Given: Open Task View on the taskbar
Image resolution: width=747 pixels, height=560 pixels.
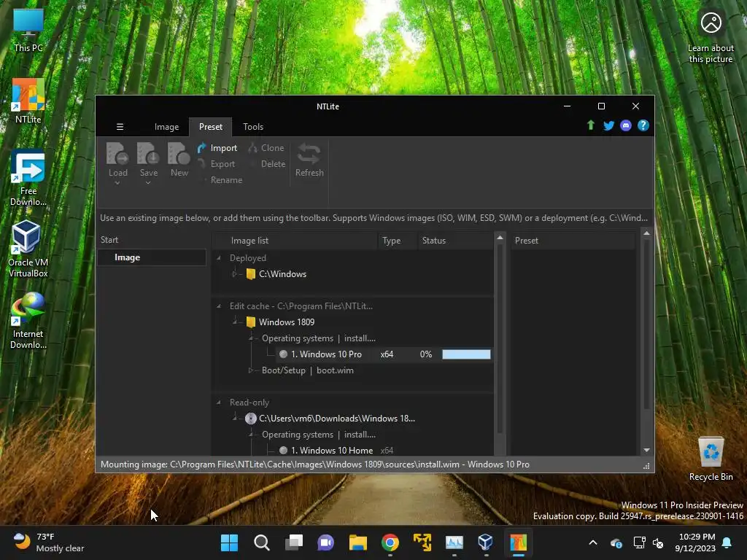Looking at the screenshot, I should (x=293, y=542).
